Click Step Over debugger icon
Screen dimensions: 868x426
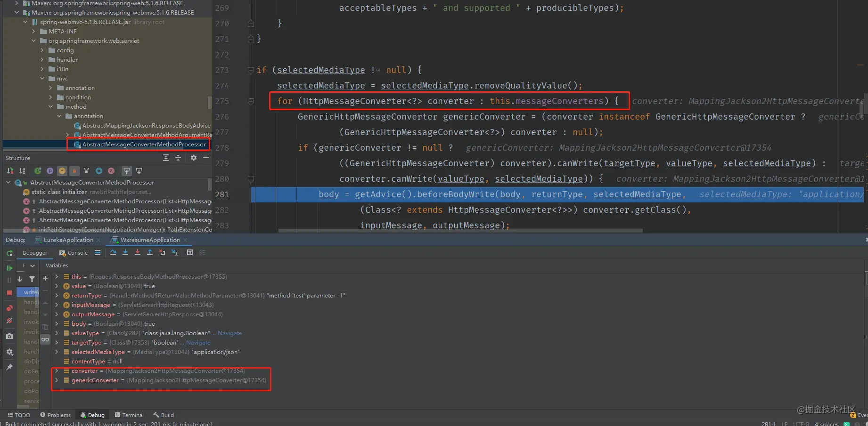(x=113, y=253)
